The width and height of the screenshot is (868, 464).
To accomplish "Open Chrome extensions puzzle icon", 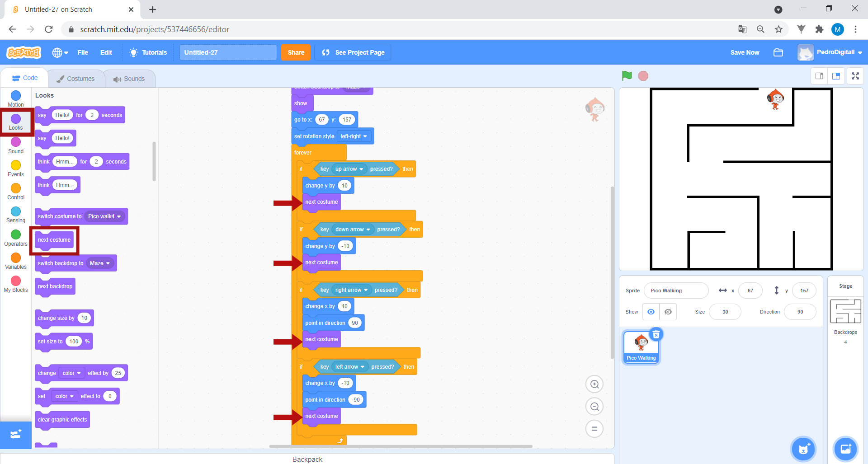I will (x=819, y=29).
